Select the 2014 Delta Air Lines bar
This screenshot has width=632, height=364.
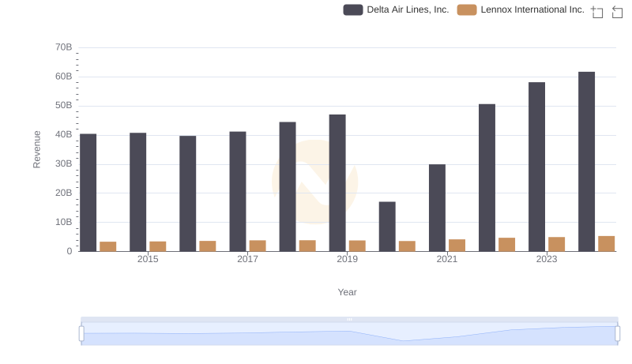(88, 193)
